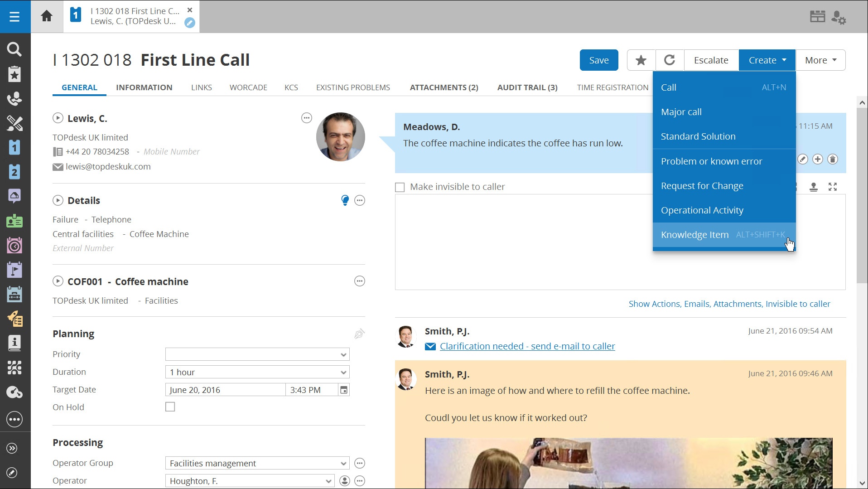Click the Target Date field
Image resolution: width=868 pixels, height=489 pixels.
(225, 389)
